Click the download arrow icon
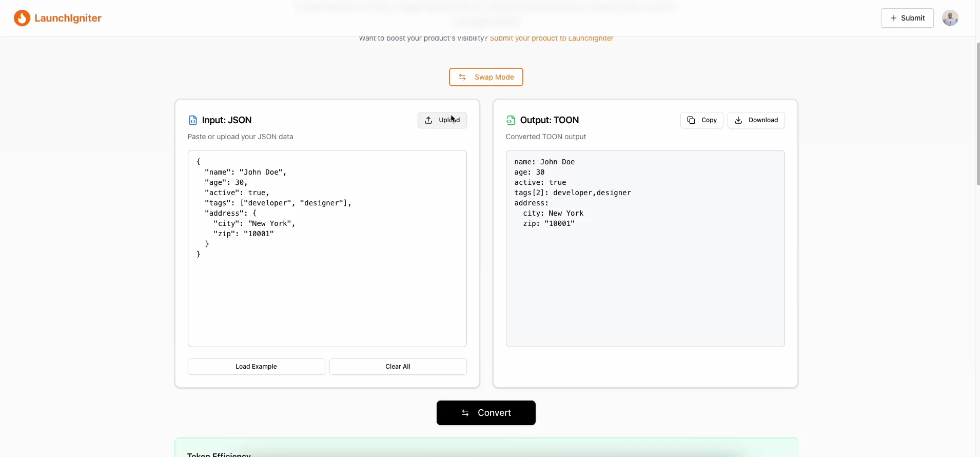This screenshot has height=457, width=980. (738, 120)
